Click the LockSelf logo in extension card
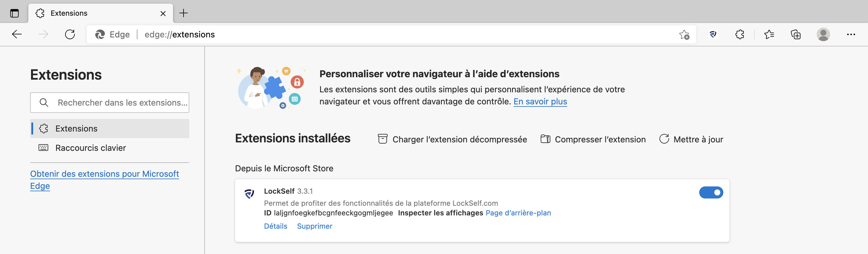This screenshot has width=868, height=254. (249, 194)
